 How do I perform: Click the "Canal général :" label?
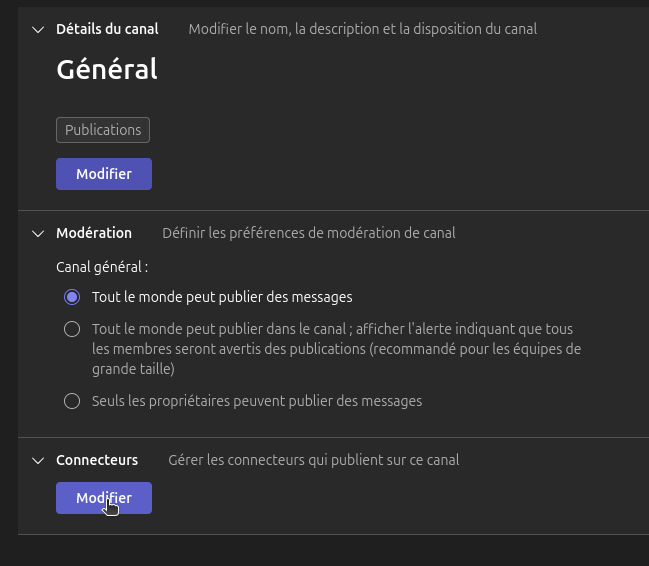click(x=102, y=267)
